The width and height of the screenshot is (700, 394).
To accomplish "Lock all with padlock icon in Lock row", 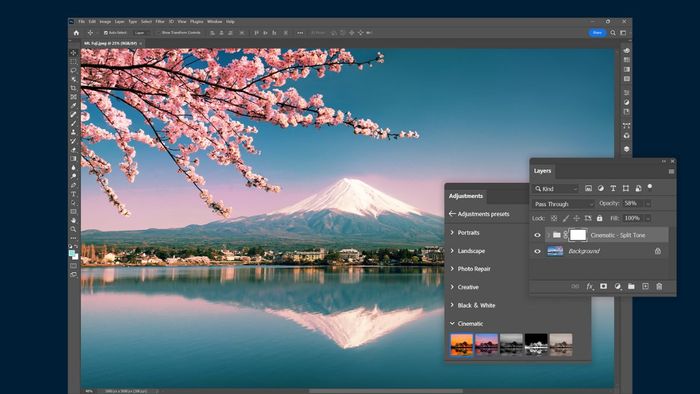I will point(600,218).
